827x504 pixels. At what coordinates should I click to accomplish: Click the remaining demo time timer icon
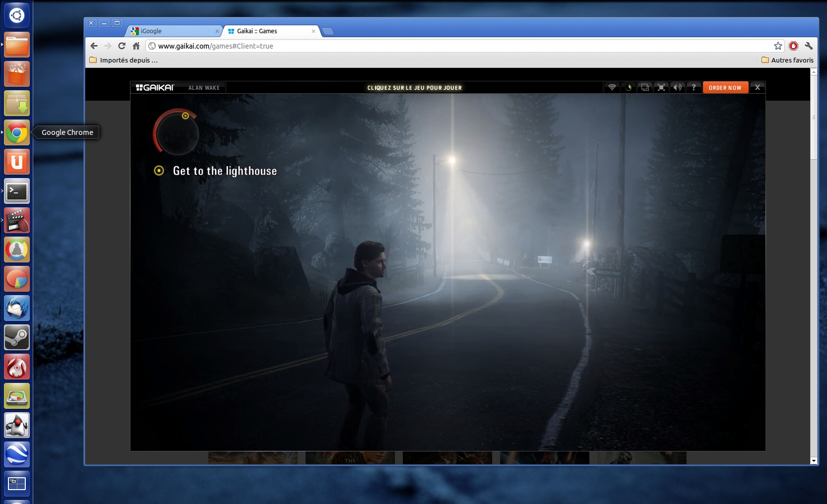(629, 87)
